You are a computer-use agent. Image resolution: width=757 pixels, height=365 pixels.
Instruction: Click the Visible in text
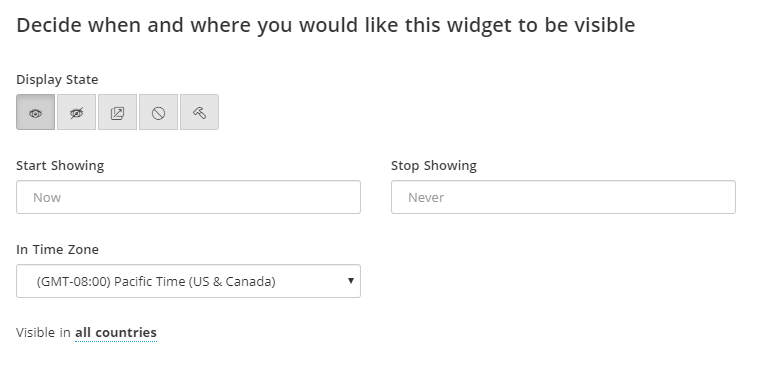[x=43, y=333]
